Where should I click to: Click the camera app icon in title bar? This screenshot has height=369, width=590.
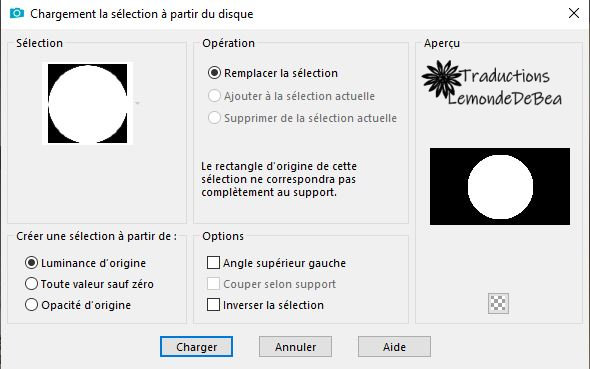[x=17, y=14]
